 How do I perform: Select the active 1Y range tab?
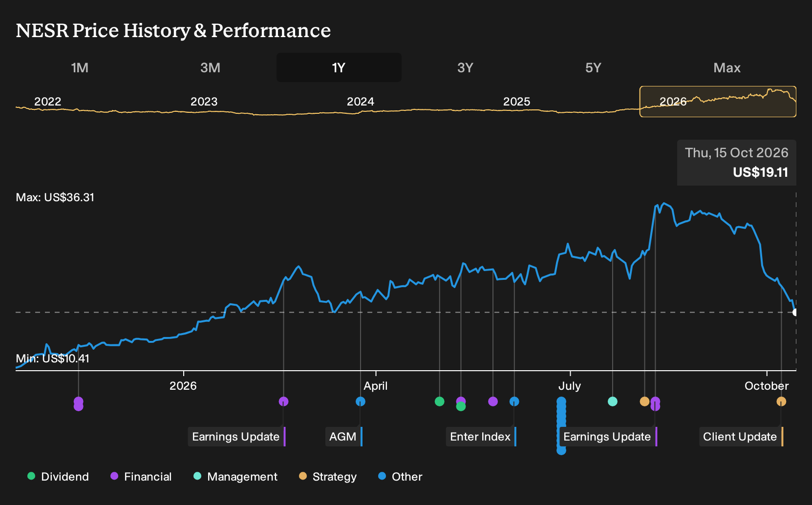(x=339, y=67)
